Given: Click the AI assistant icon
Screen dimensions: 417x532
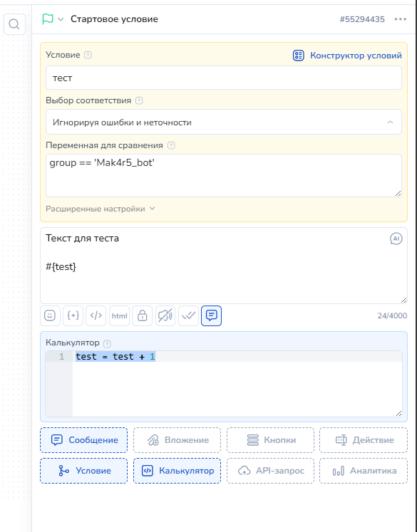Looking at the screenshot, I should point(396,239).
